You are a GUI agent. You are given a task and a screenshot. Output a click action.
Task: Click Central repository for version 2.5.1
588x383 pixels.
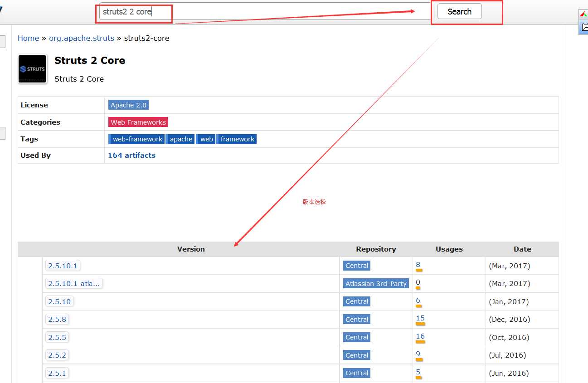tap(357, 373)
